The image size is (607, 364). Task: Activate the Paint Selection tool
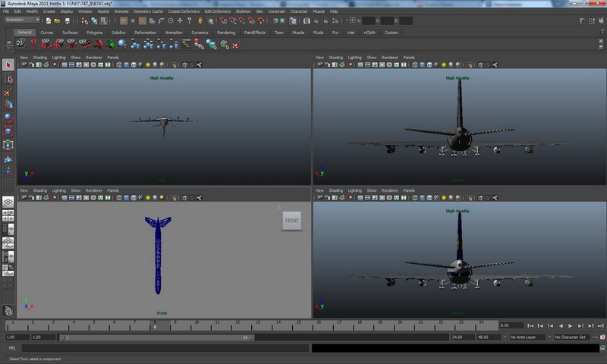[8, 93]
